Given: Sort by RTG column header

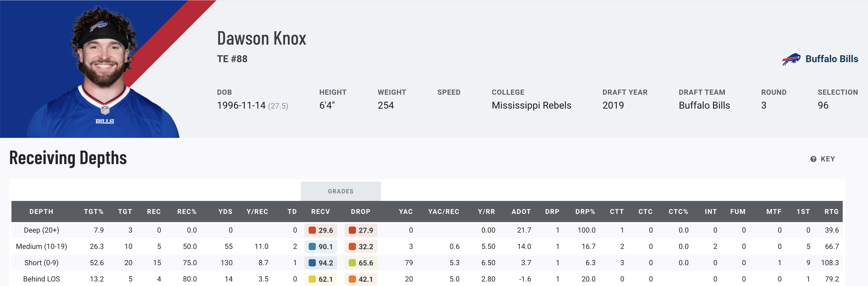Looking at the screenshot, I should (831, 211).
